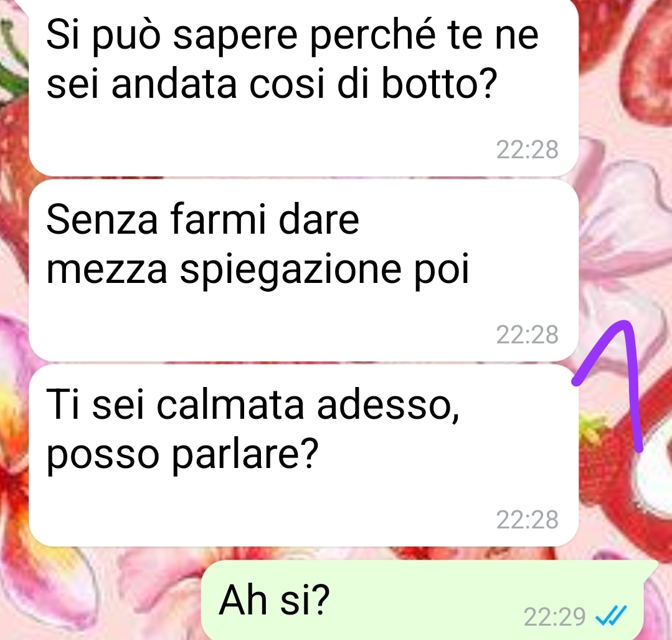
Task: Tap the words 'Ti sei calmata adesso,'
Action: 253,404
